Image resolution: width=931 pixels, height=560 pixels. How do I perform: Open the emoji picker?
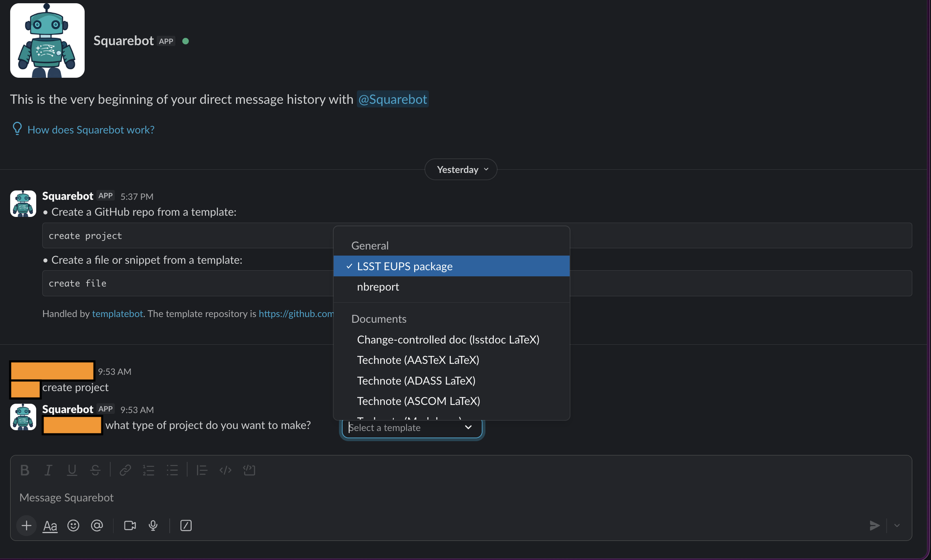(73, 525)
